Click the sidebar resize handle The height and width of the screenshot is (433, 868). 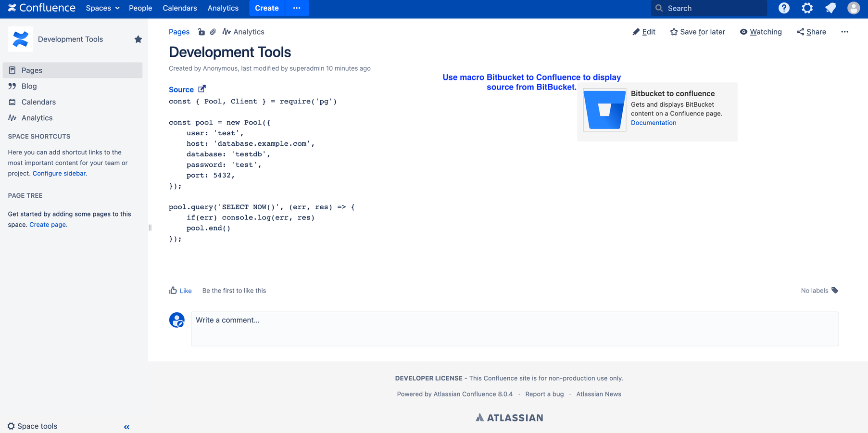(x=150, y=228)
